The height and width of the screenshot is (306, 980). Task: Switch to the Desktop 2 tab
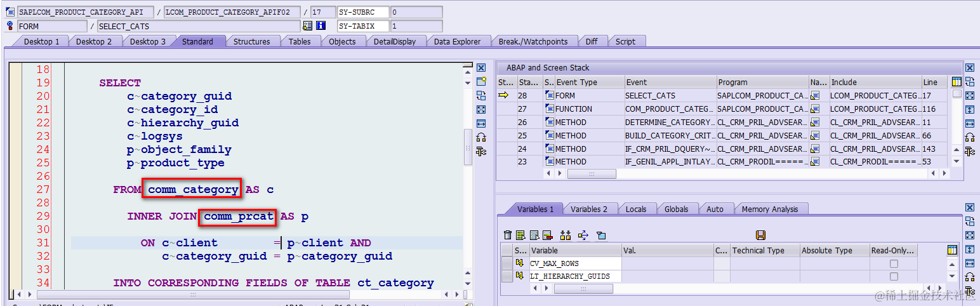[94, 41]
